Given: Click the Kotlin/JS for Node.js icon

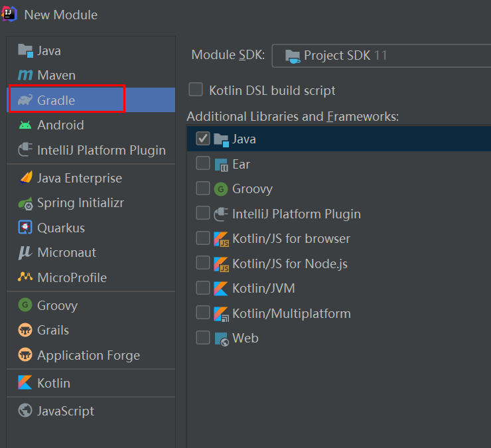Looking at the screenshot, I should (221, 264).
